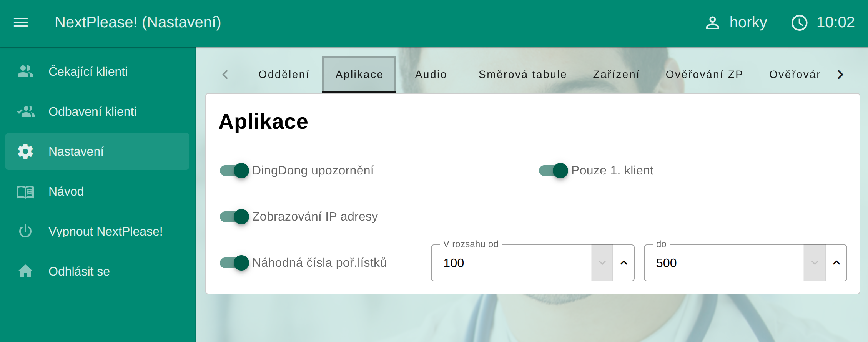Switch off Náhodná čísla poř.lístků
The image size is (868, 342).
point(234,262)
